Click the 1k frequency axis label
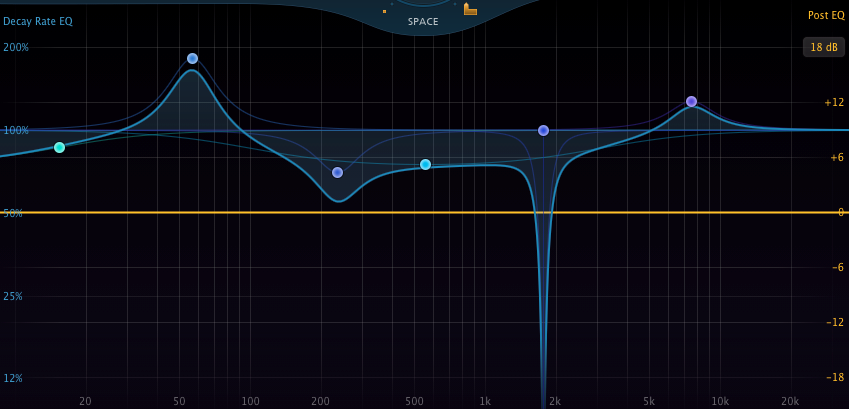 tap(485, 401)
